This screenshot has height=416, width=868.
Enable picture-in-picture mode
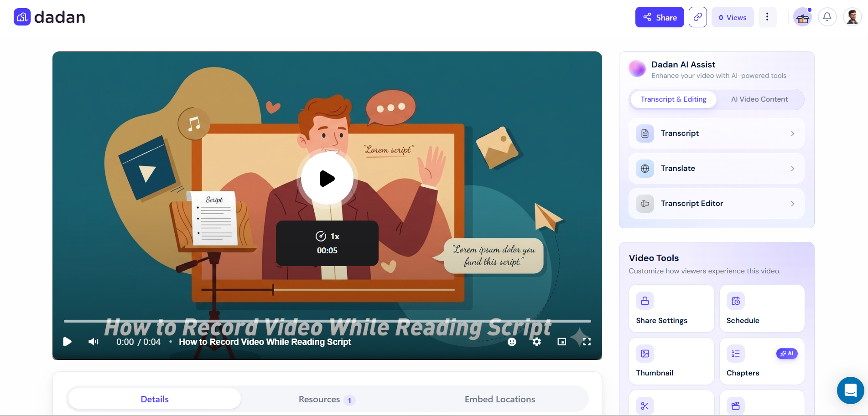click(x=561, y=342)
